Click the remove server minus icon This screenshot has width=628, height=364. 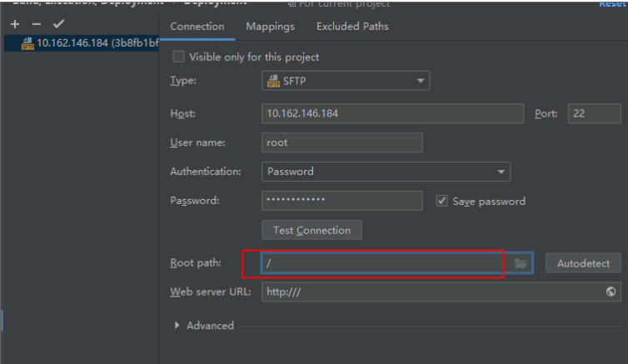(x=36, y=24)
